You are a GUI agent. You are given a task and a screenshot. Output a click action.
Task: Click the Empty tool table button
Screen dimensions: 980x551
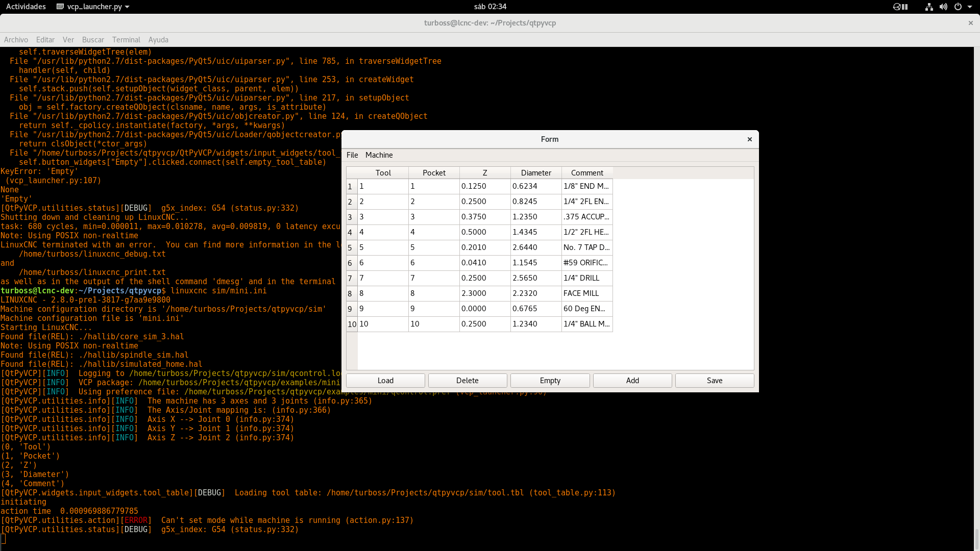(x=550, y=381)
